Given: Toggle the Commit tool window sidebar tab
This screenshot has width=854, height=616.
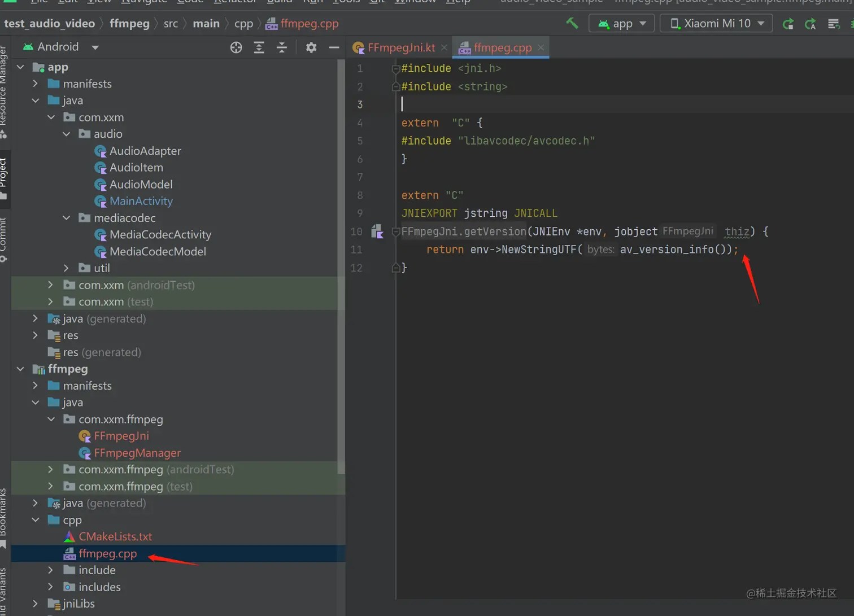Looking at the screenshot, I should [4, 239].
